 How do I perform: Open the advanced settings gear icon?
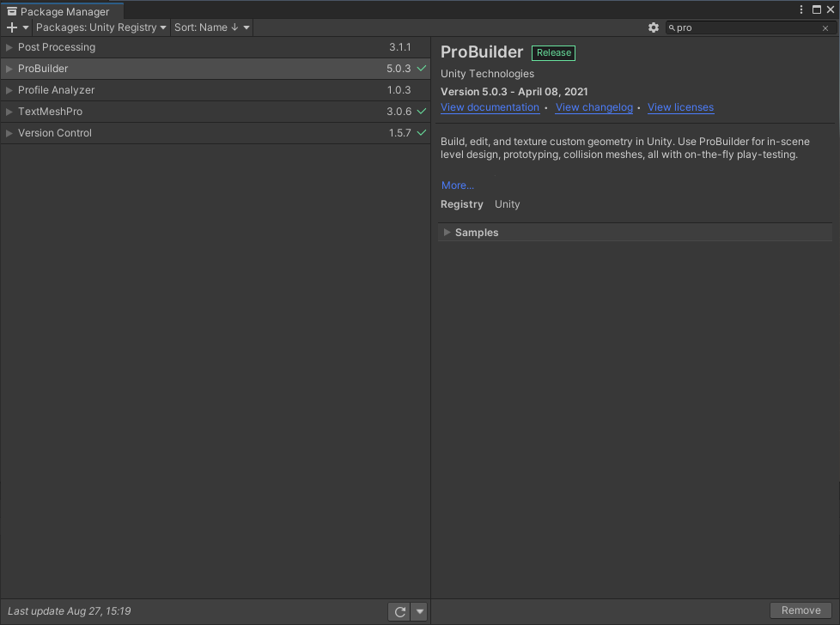[x=654, y=27]
